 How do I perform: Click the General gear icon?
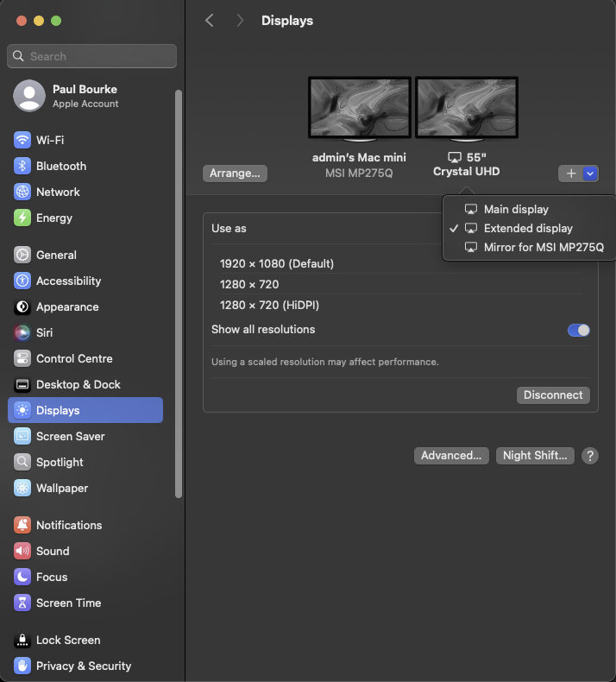pos(22,255)
